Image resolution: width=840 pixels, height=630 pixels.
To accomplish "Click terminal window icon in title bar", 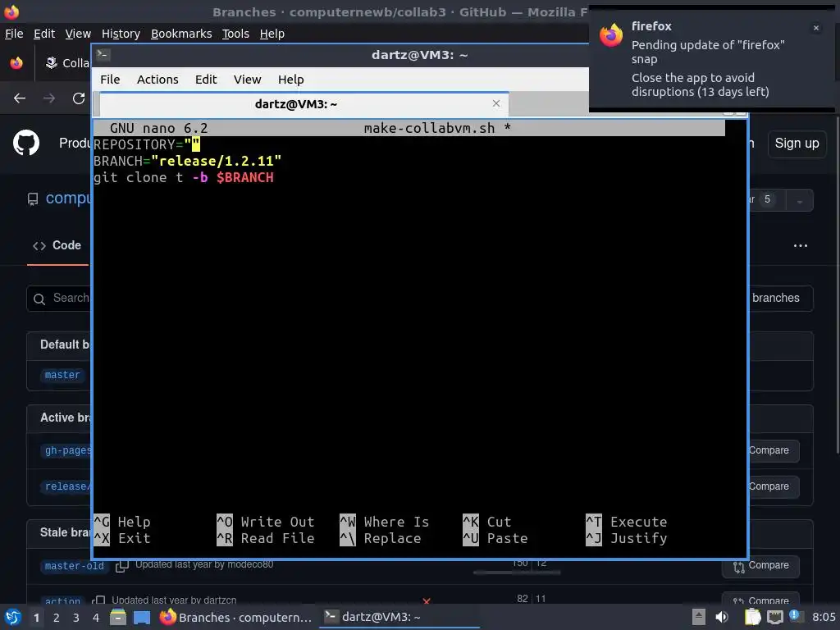I will coord(103,54).
